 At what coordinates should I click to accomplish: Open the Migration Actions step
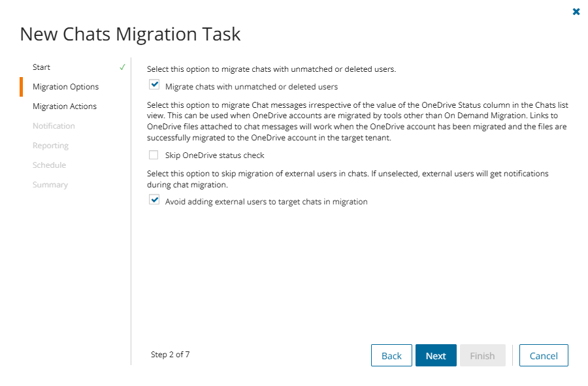(64, 106)
